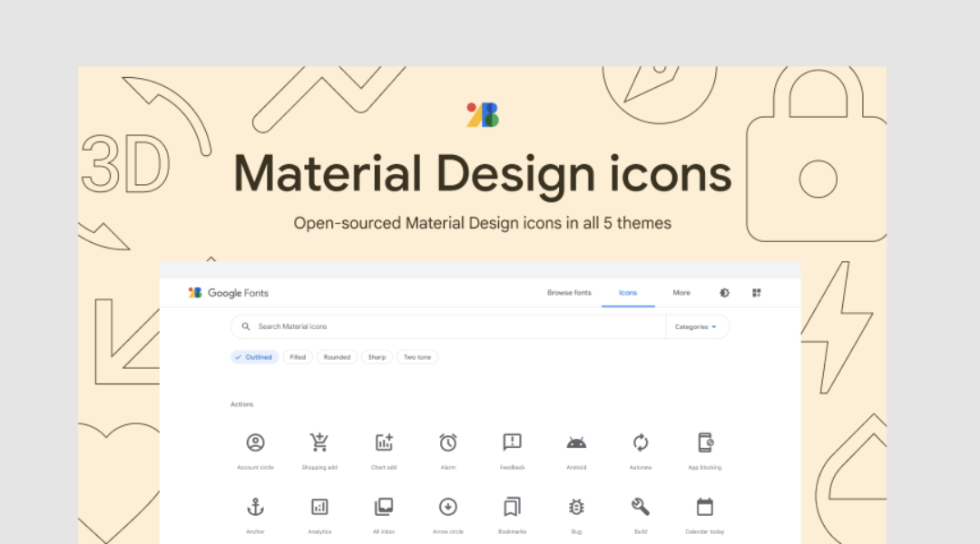
Task: Select the Autorenew icon
Action: point(641,442)
